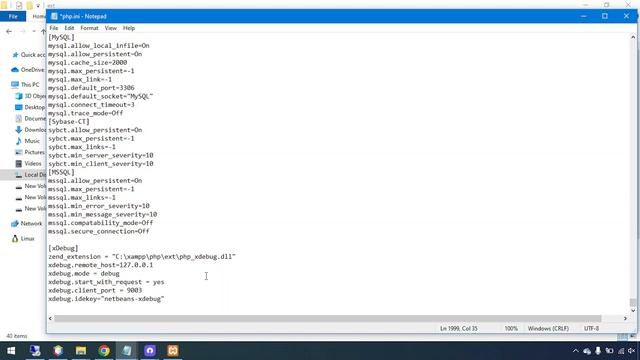640x360 pixels.
Task: Click the [xDebug] section header line
Action: [63, 248]
